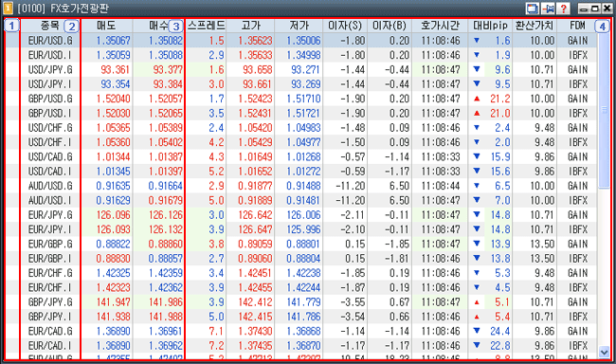
Task: Click the pin window icon in title bar
Action: [548, 9]
